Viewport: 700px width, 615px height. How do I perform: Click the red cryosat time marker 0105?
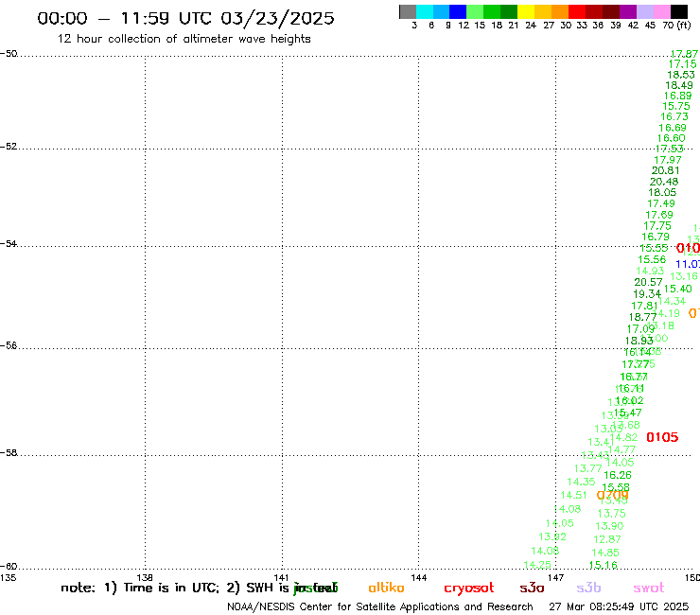pos(662,437)
